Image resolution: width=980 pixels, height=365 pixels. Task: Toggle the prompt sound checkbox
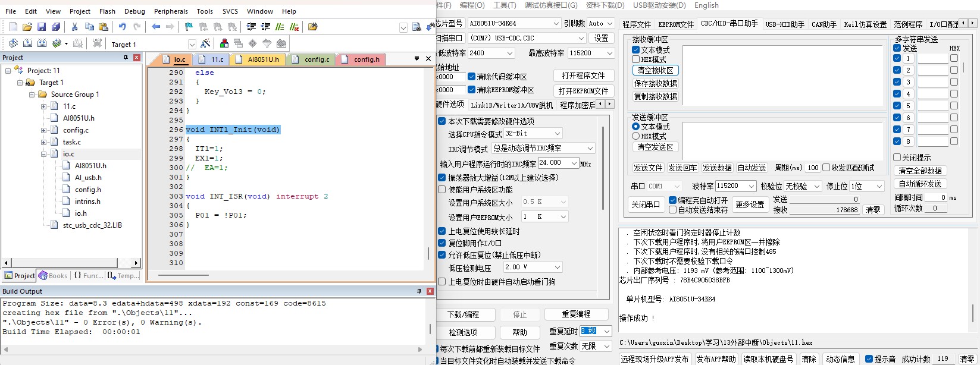(869, 359)
